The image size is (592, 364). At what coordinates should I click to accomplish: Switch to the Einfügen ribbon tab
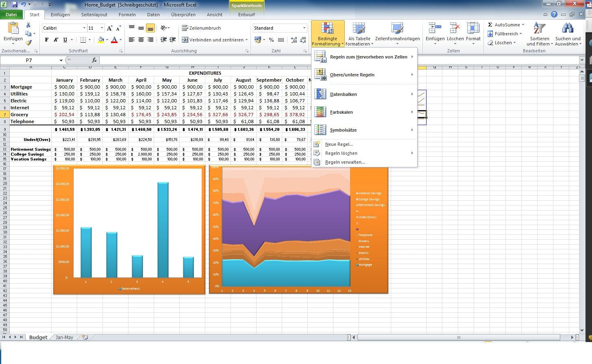pos(60,15)
